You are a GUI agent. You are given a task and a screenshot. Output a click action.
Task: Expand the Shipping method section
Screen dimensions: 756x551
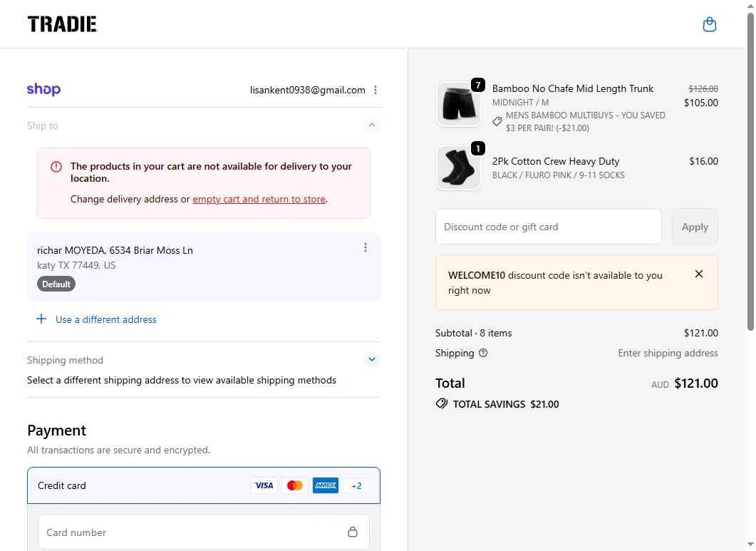coord(372,359)
